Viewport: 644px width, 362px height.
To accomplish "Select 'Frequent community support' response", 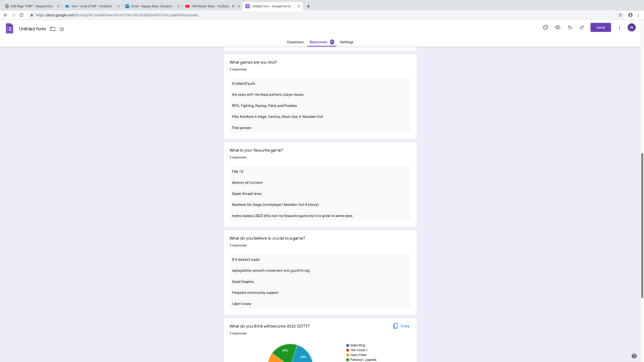I will [x=320, y=293].
